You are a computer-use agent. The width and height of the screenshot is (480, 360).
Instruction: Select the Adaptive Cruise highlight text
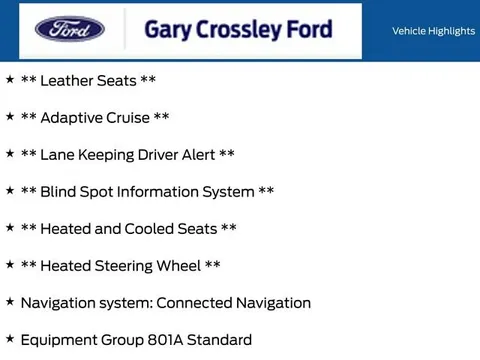95,118
